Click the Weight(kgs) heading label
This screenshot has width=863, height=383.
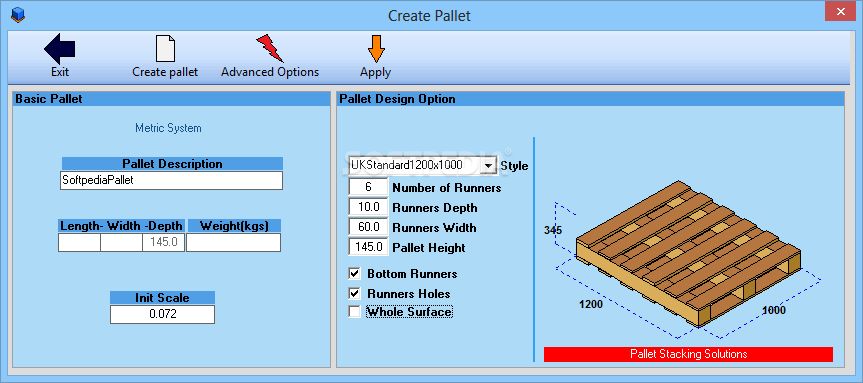[234, 226]
